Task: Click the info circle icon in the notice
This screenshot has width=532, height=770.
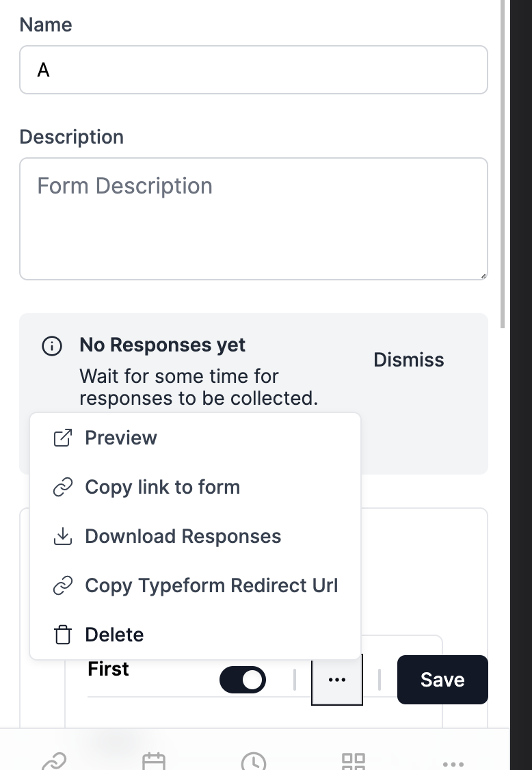Action: (x=51, y=346)
